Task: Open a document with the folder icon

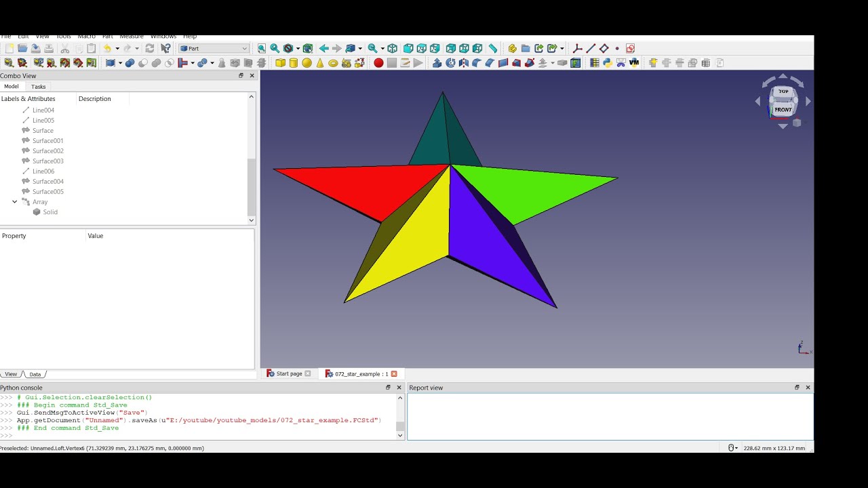Action: (x=22, y=48)
